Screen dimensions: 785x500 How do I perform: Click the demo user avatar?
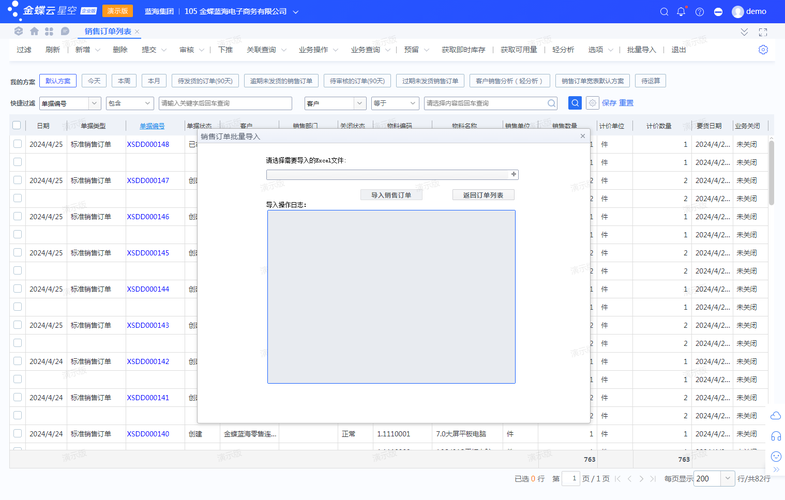coord(737,12)
